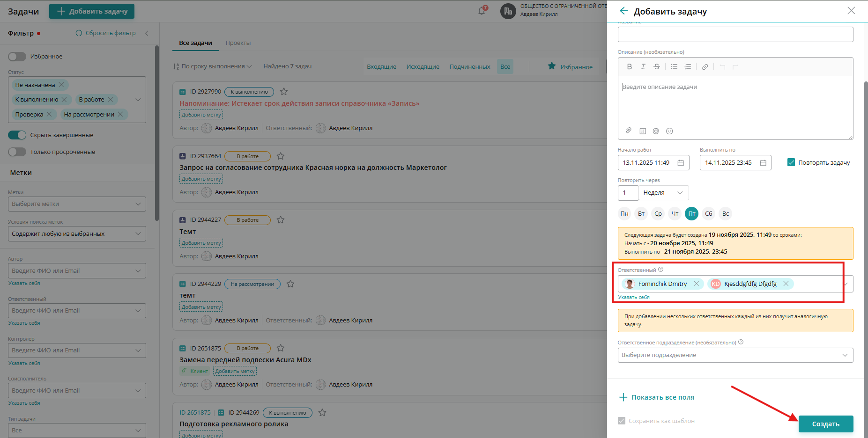The height and width of the screenshot is (438, 868).
Task: Focus the Введите описание задачи text area
Action: (735, 99)
